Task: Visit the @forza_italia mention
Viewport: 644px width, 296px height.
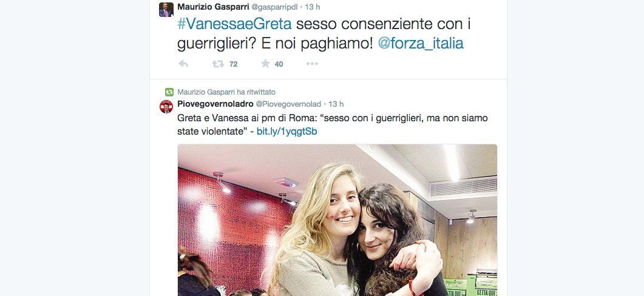Action: (421, 43)
